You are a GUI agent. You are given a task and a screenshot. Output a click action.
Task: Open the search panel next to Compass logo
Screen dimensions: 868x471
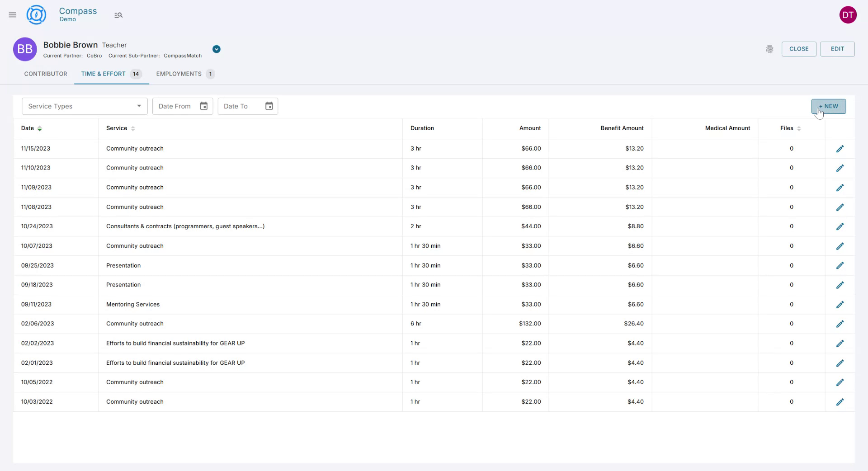(118, 14)
